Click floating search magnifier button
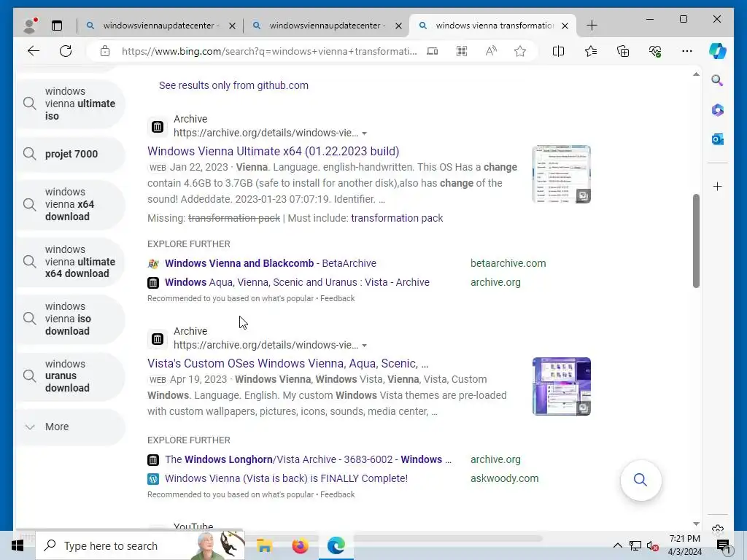 coord(640,480)
